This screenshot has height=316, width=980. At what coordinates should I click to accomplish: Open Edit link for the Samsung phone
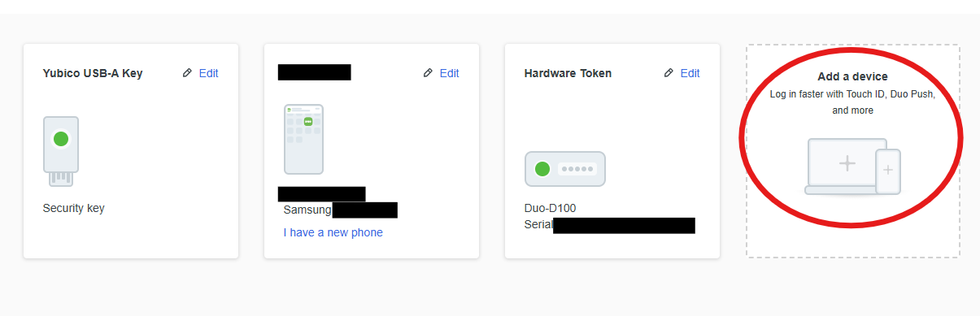coord(449,73)
